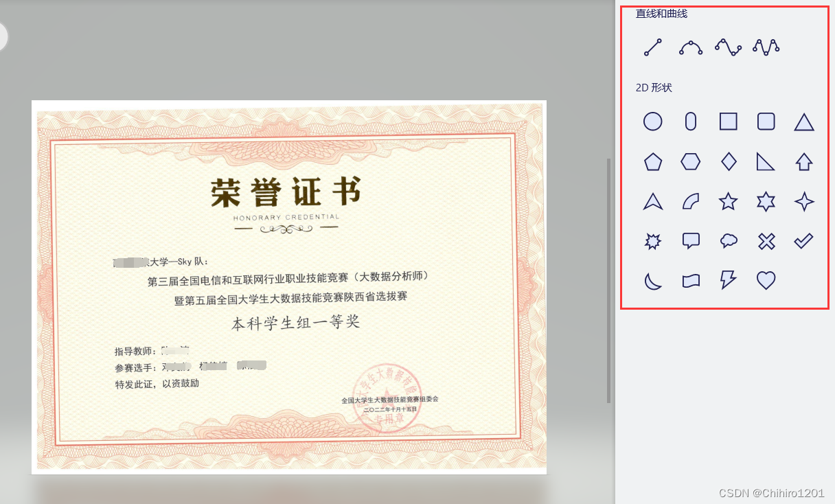Insert the heart shape
The width and height of the screenshot is (835, 504).
pyautogui.click(x=766, y=281)
